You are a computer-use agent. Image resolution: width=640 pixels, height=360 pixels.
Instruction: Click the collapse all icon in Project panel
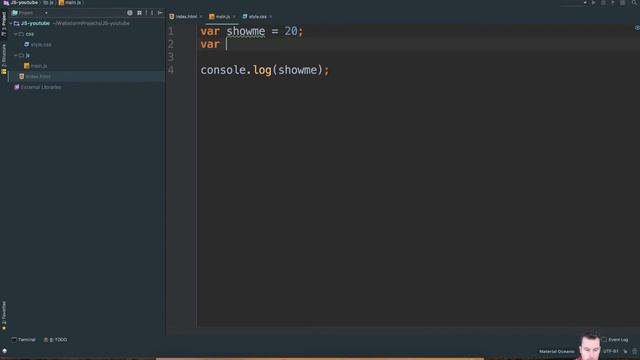pos(140,13)
